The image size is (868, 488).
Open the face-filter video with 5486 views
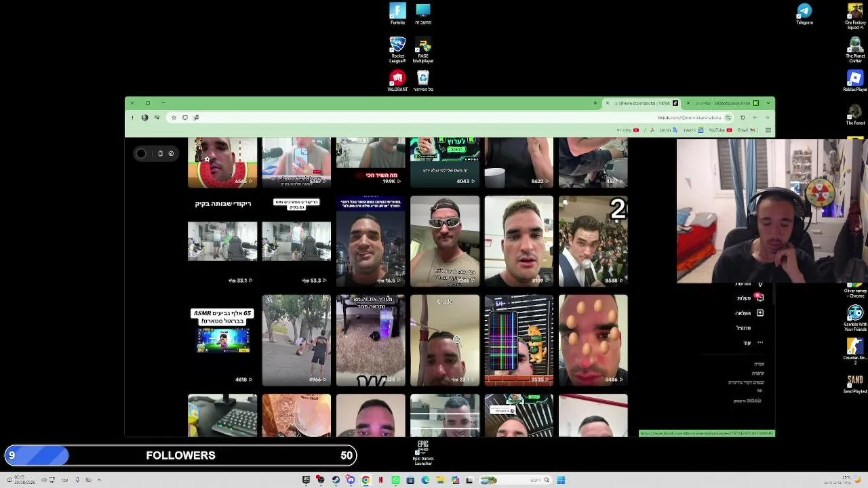pos(593,340)
